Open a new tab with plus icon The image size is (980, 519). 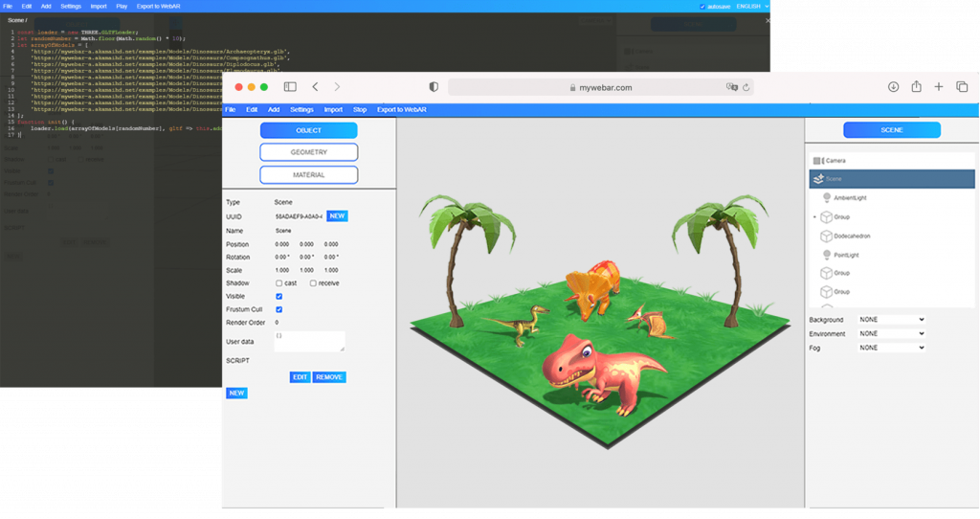(x=939, y=87)
